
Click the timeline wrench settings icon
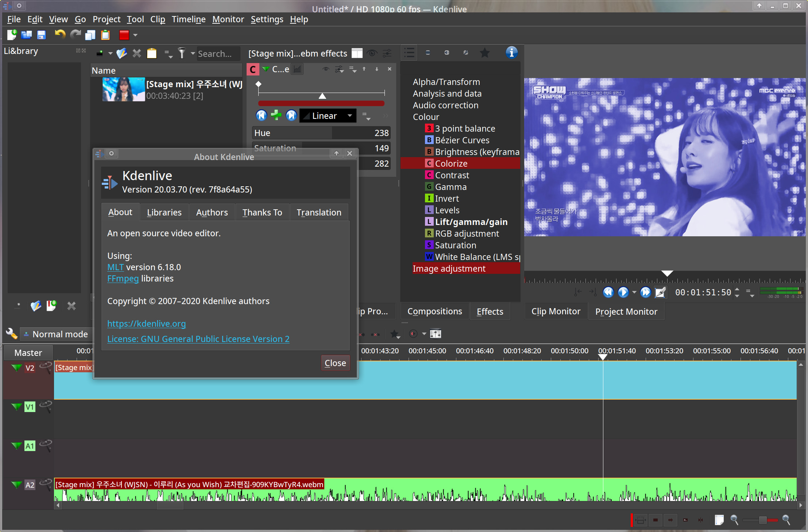[12, 334]
